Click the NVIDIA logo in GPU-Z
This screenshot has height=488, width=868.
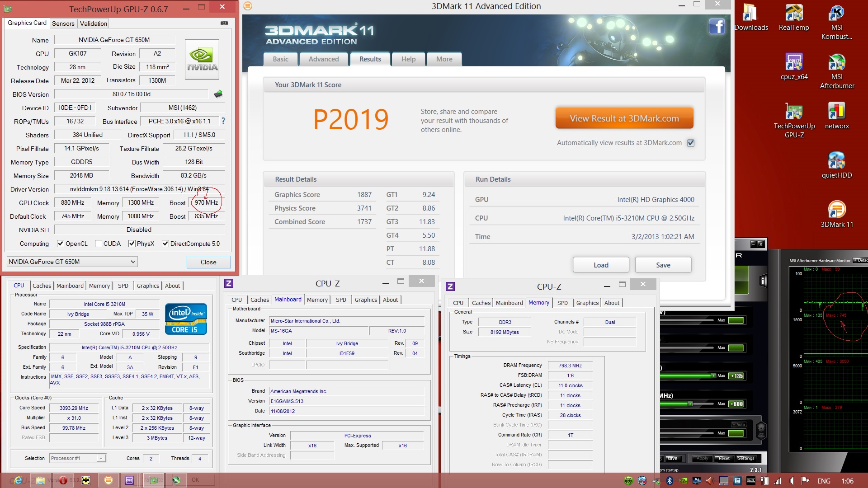tap(202, 59)
